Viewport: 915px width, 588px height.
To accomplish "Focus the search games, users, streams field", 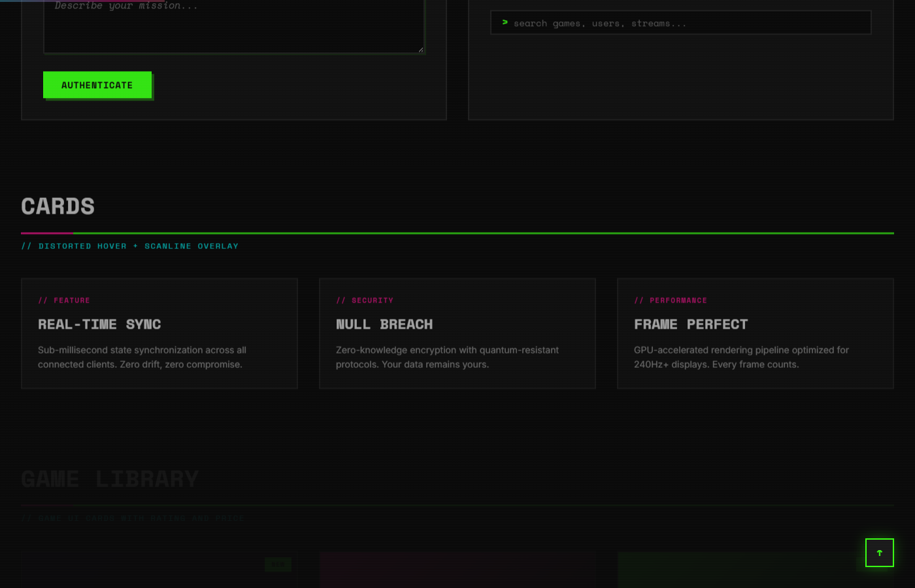I will 686,23.
